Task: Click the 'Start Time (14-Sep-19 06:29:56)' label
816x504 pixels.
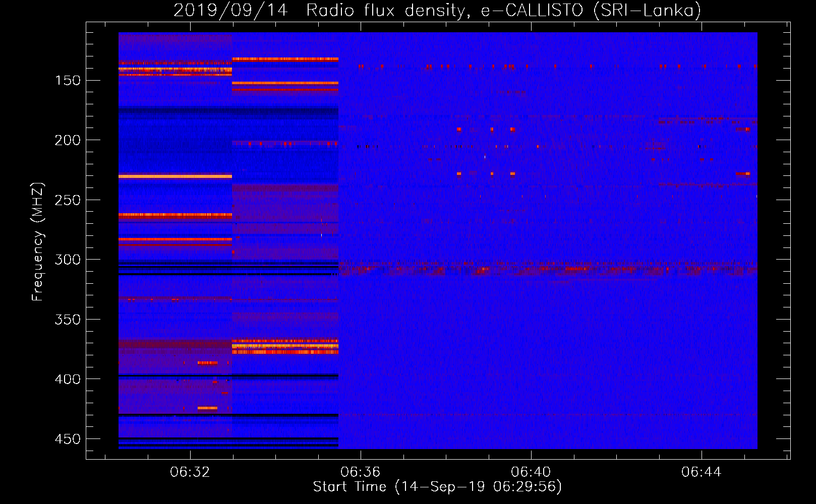Action: [x=437, y=487]
